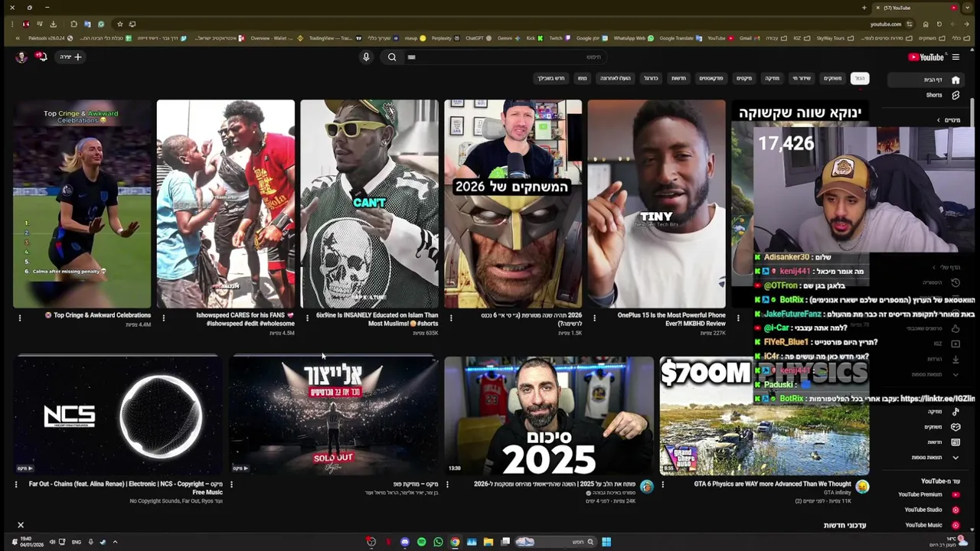Open options menu for NCS Far Out mix

tap(16, 484)
